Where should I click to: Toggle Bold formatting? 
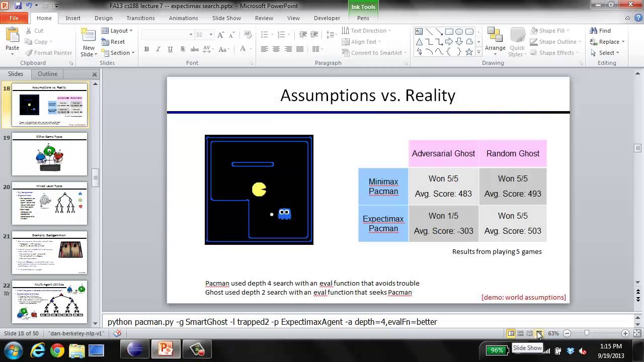146,49
